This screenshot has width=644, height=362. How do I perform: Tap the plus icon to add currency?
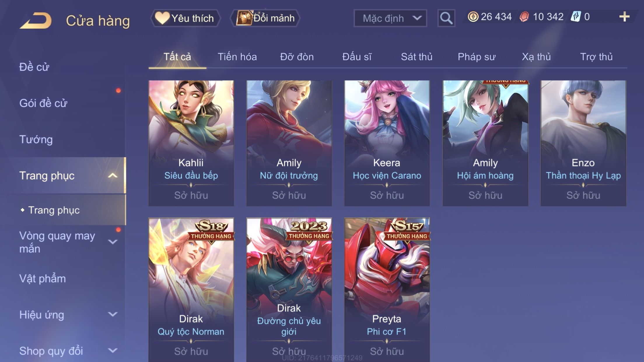pyautogui.click(x=624, y=17)
